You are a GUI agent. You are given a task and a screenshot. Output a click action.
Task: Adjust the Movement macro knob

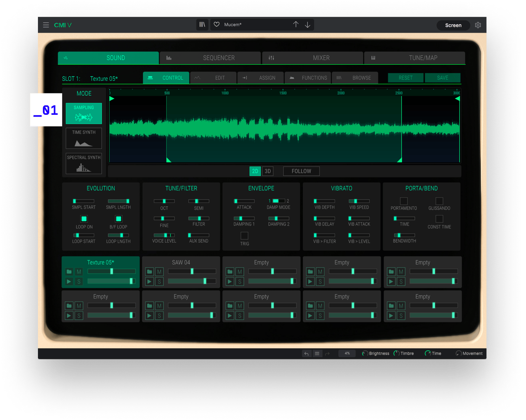tap(459, 353)
